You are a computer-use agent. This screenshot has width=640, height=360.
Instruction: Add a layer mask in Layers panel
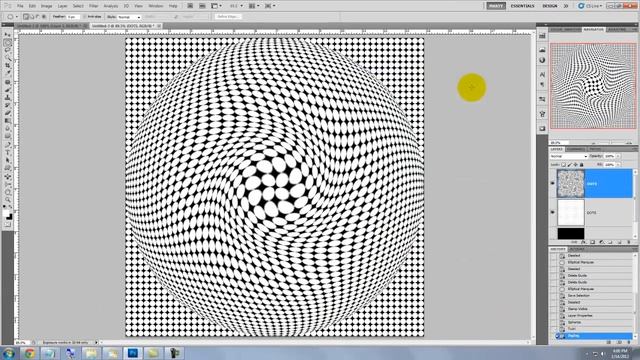pos(592,242)
